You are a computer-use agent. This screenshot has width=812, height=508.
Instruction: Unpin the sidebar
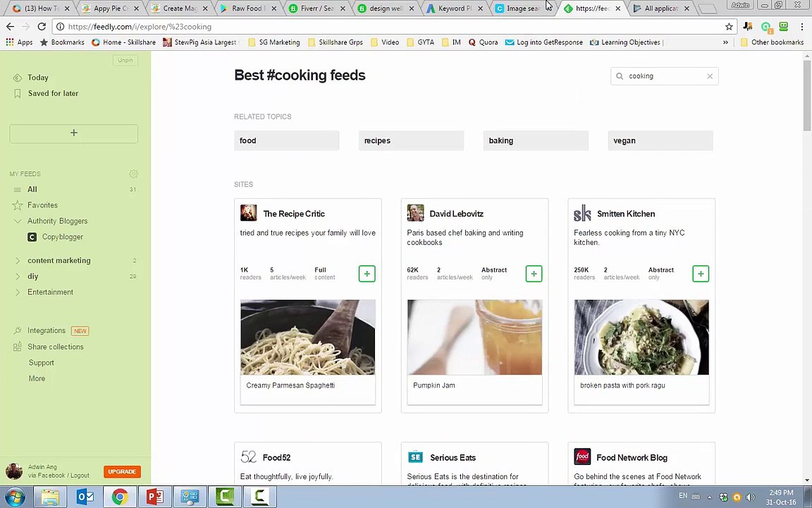tap(125, 60)
